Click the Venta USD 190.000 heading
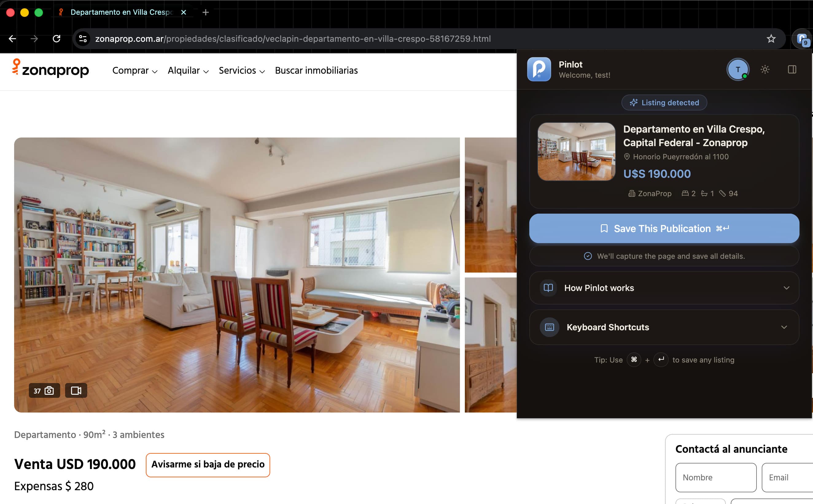Image resolution: width=813 pixels, height=504 pixels. click(x=75, y=464)
